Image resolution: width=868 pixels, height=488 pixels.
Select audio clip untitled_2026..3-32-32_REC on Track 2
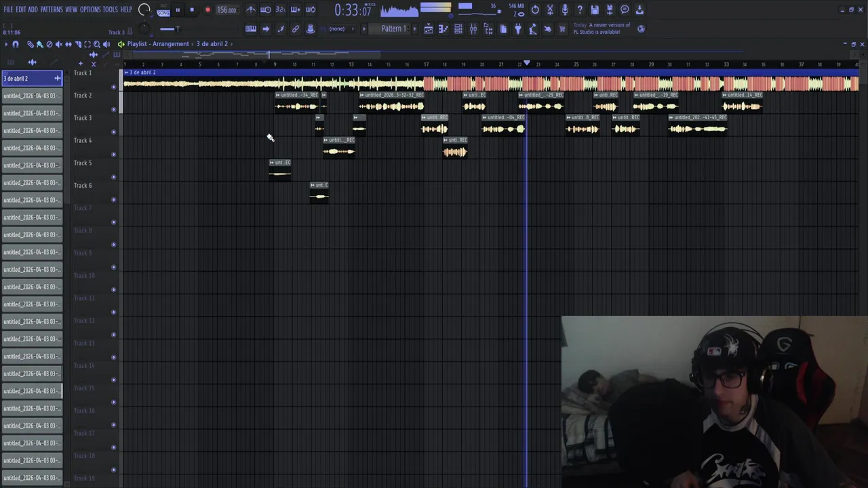pyautogui.click(x=391, y=102)
